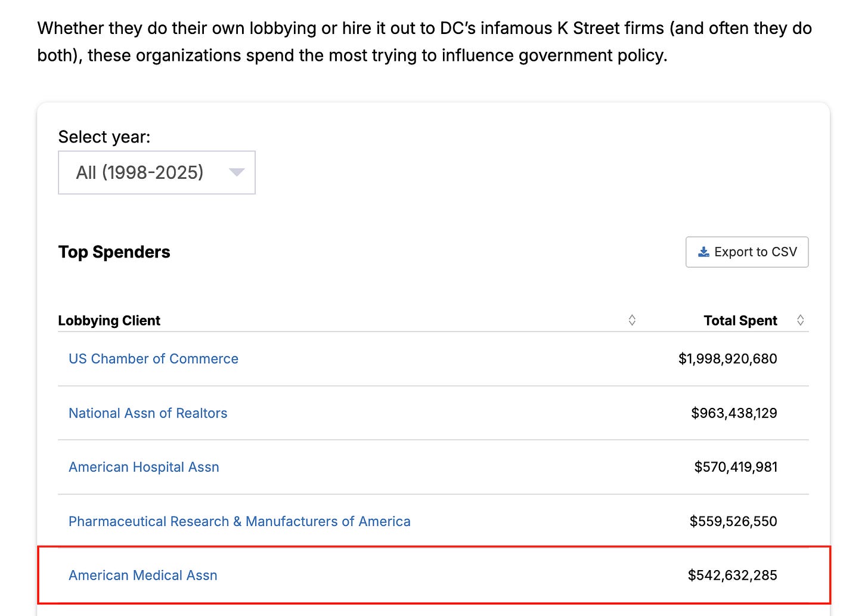Open the All (1998-2025) year dropdown
The width and height of the screenshot is (868, 616).
click(x=156, y=172)
